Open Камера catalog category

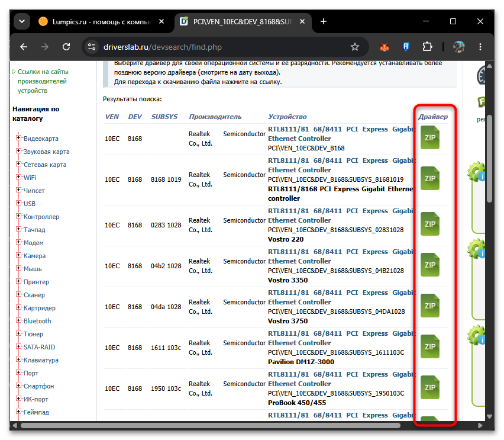pos(35,256)
